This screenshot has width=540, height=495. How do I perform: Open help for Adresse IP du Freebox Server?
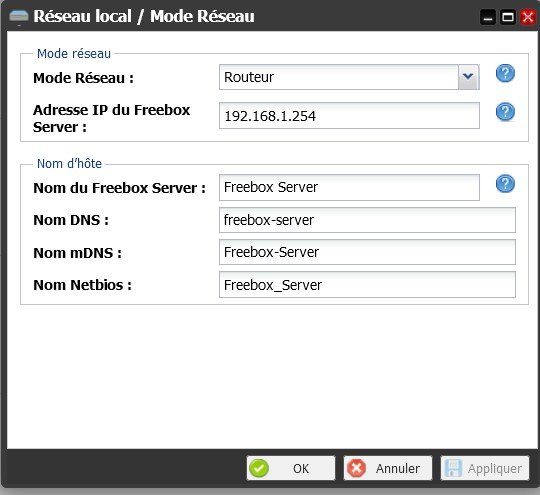point(505,112)
